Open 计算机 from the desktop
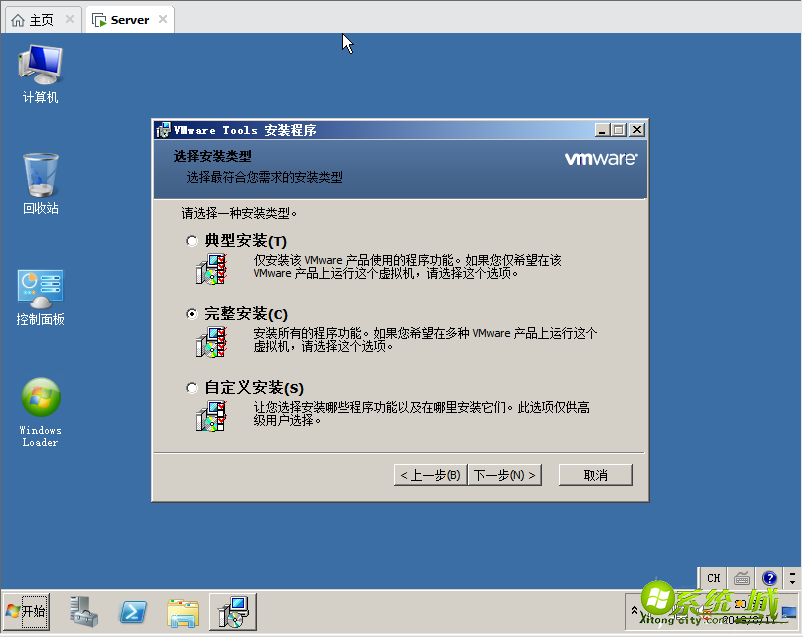Viewport: 803px width, 637px height. 40,72
